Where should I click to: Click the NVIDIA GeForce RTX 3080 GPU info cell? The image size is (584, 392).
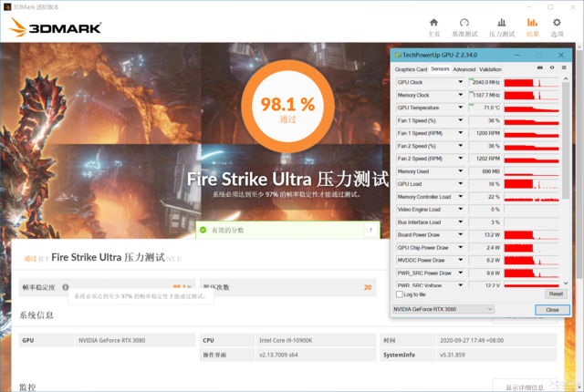136,340
